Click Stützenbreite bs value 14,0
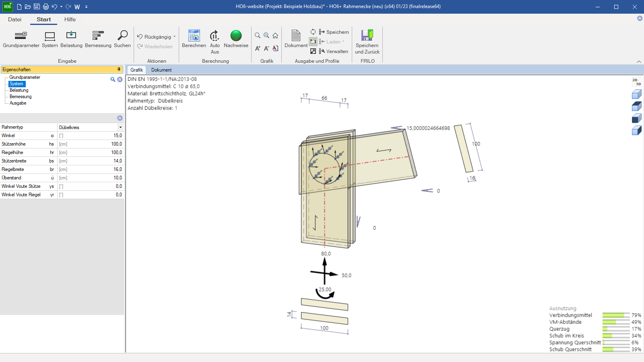This screenshot has height=362, width=644. (x=91, y=161)
